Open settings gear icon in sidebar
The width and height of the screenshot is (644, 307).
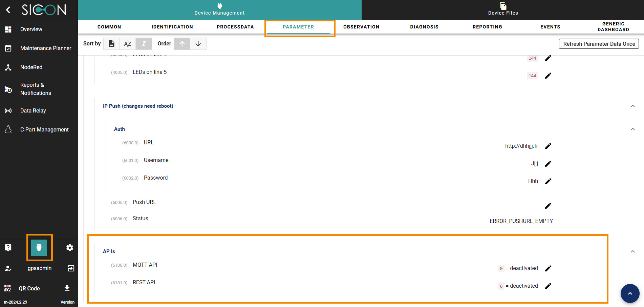pos(70,248)
